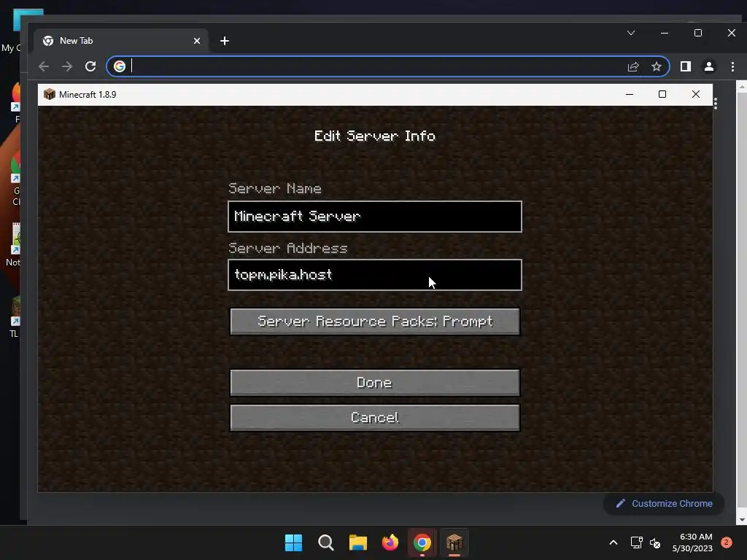The height and width of the screenshot is (560, 747).
Task: Maximize the Minecraft 1.8.9 window
Action: 662,94
